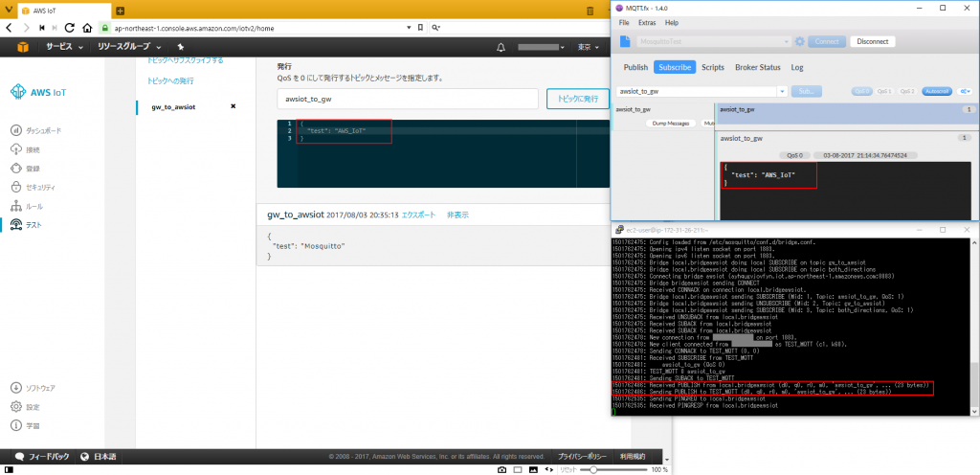Open the 設定 sidebar item
980x475 pixels.
pyautogui.click(x=26, y=407)
